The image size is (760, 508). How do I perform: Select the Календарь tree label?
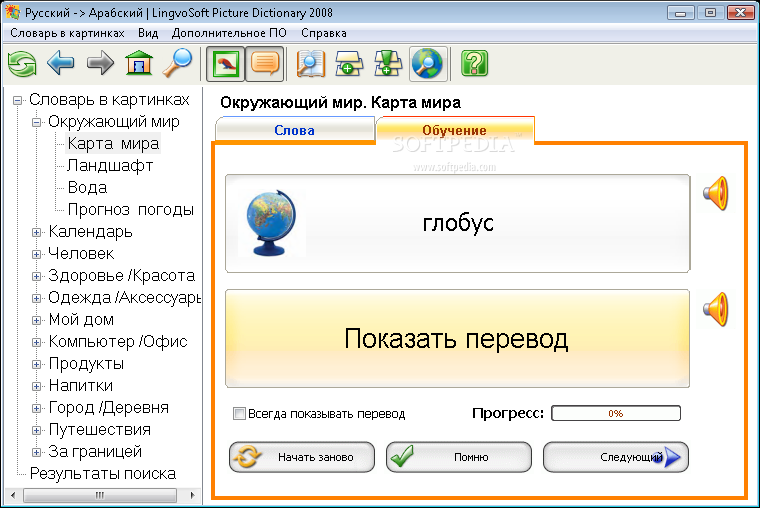click(x=90, y=232)
